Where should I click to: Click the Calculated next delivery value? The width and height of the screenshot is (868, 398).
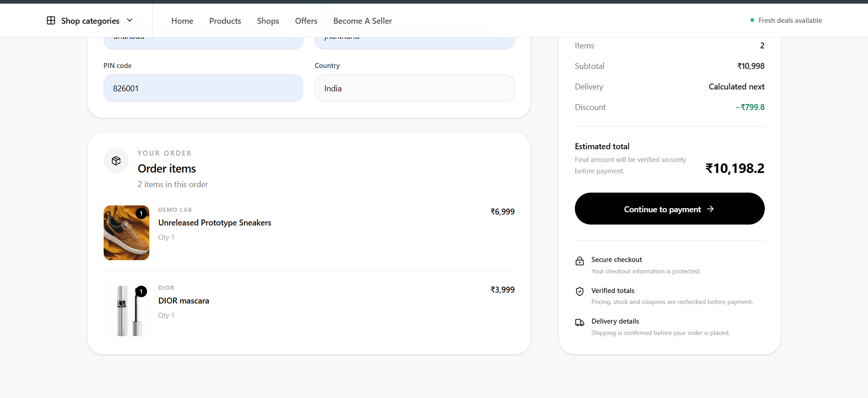pos(736,87)
